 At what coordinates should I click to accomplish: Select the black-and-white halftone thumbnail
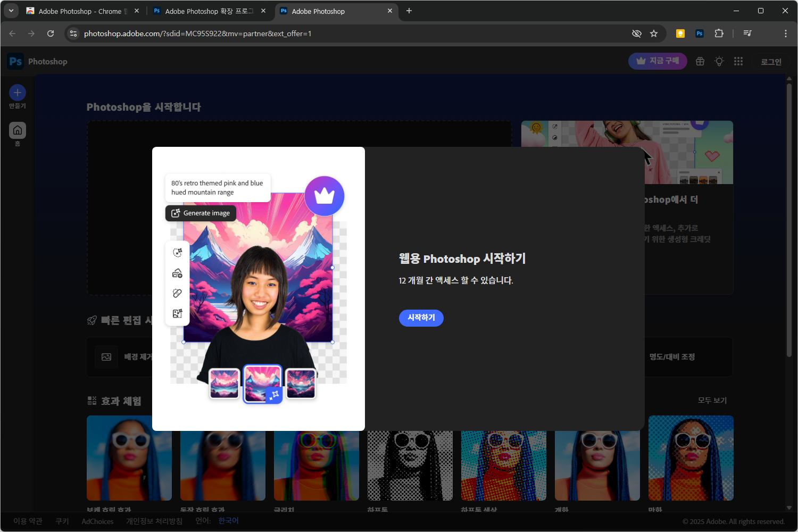point(410,466)
